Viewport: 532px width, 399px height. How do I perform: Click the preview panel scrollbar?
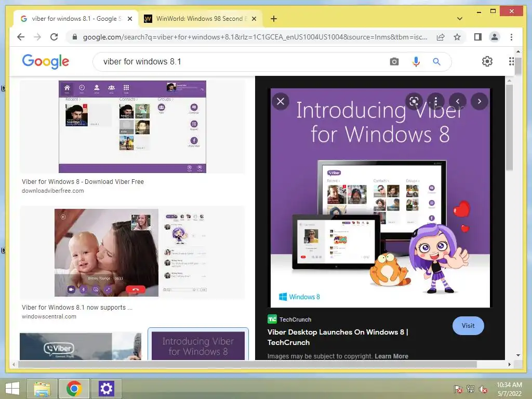coord(509,127)
